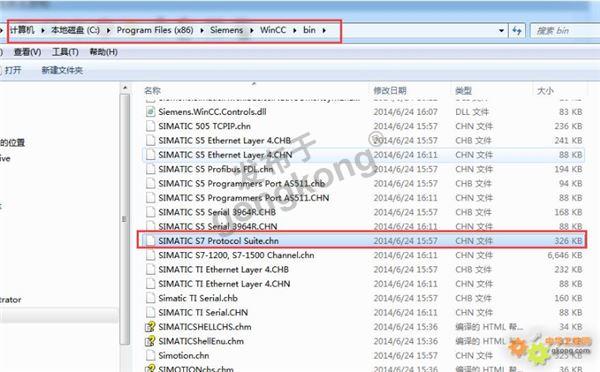This screenshot has width=600, height=372.
Task: Click the navigation pane scrollbar up arrow
Action: 125,88
